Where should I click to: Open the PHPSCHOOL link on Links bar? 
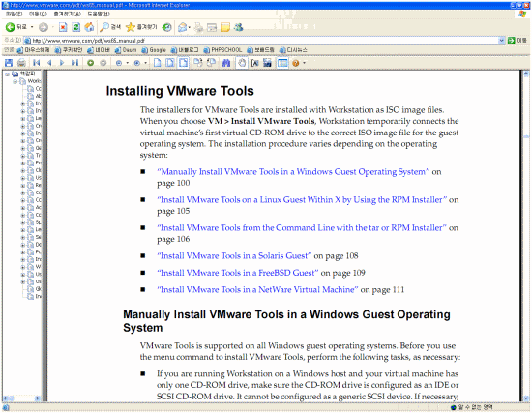pyautogui.click(x=222, y=50)
